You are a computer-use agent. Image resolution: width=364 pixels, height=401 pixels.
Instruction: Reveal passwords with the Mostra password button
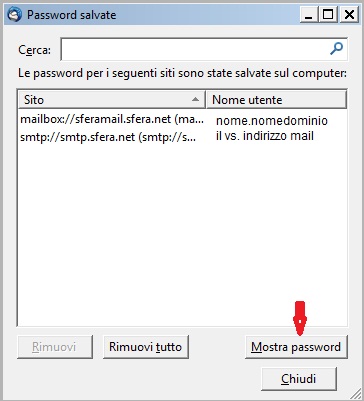(296, 347)
